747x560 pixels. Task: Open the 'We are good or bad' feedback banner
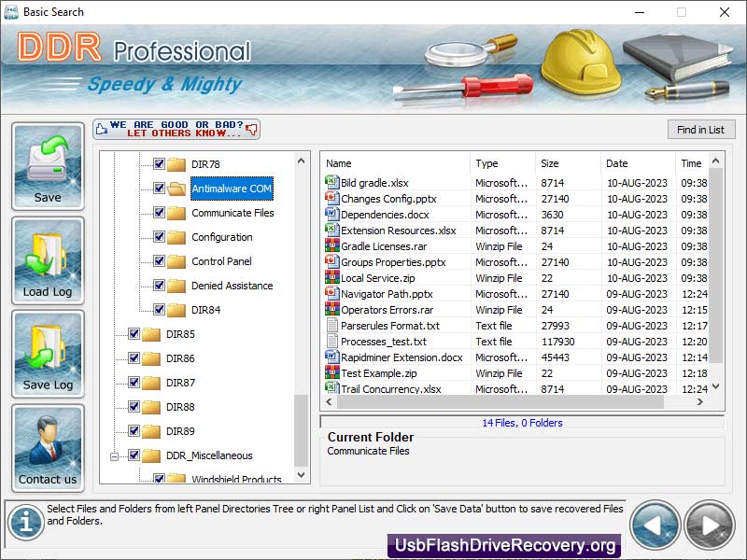coord(176,129)
